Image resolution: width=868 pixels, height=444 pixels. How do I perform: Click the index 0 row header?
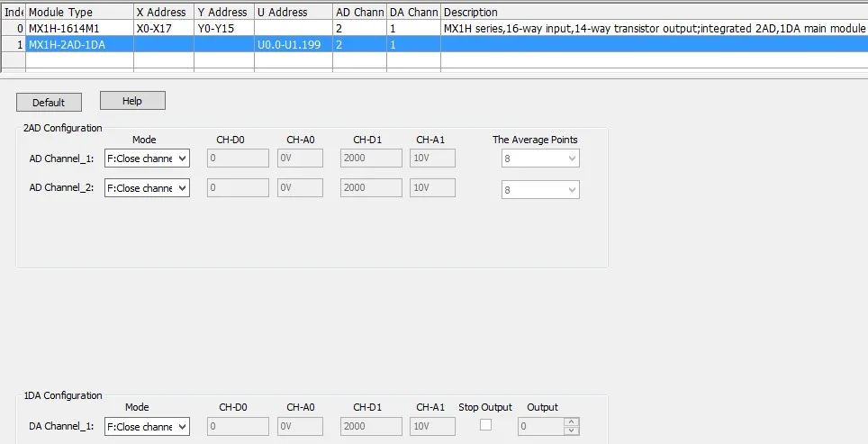(x=14, y=28)
